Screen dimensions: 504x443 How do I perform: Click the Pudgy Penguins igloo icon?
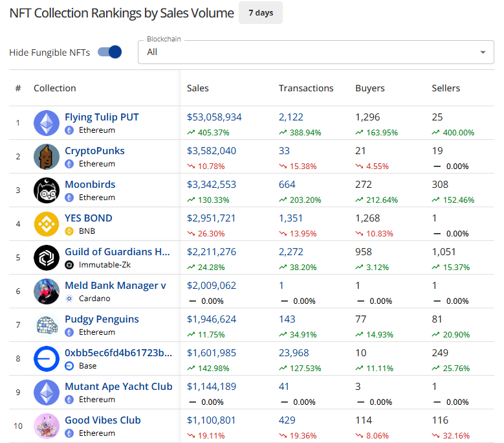(47, 325)
